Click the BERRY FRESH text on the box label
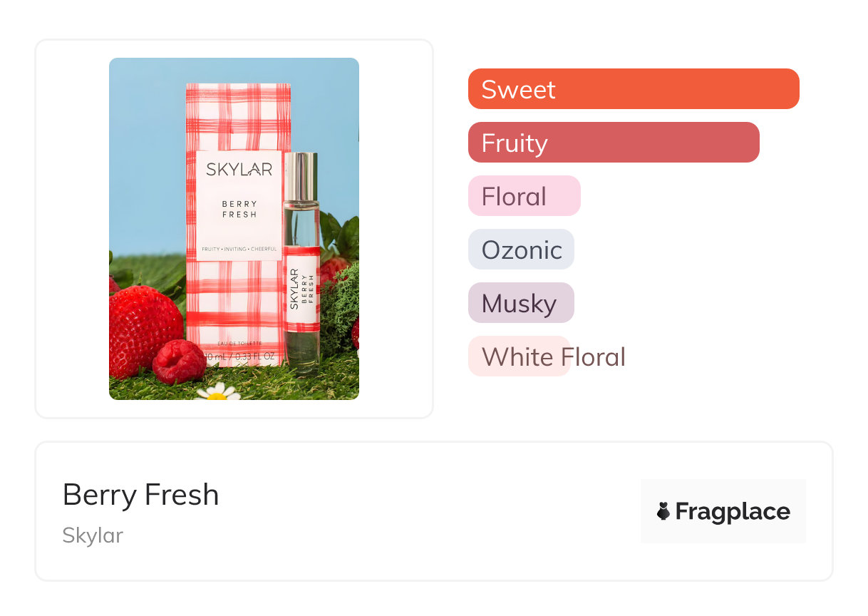Screen dimensions: 868x616 tap(239, 209)
